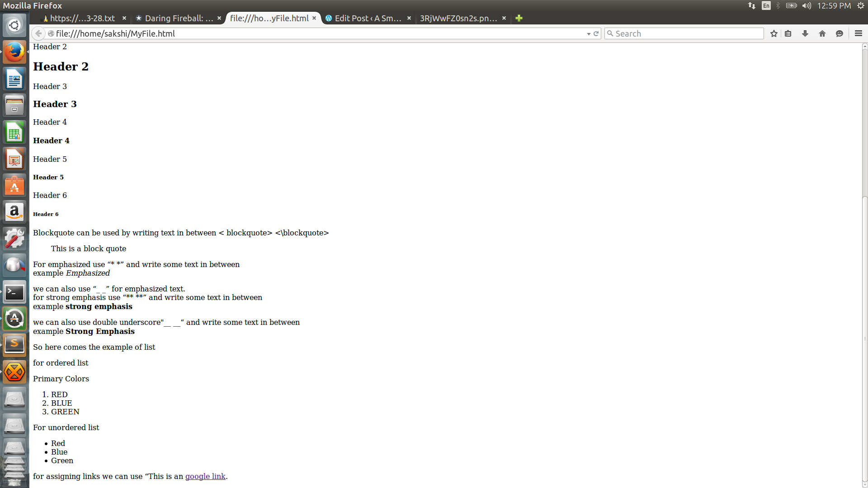868x488 pixels.
Task: Switch to the Daring Fireball tab
Action: point(179,18)
